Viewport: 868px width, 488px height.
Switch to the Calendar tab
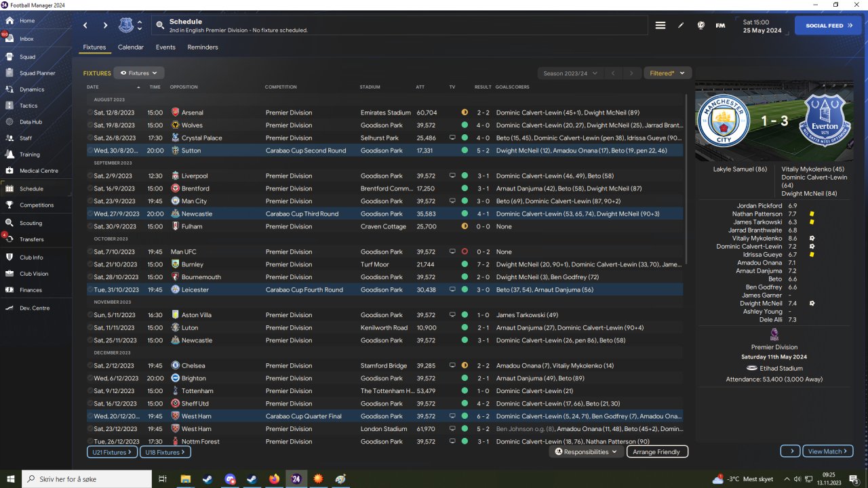131,47
